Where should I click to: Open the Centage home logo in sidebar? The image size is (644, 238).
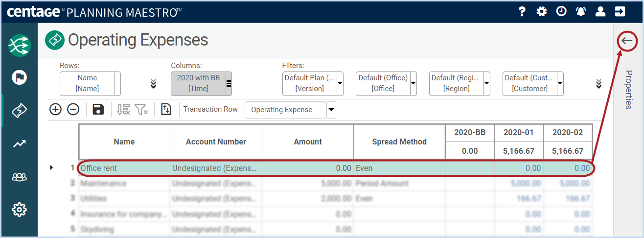coord(19,45)
